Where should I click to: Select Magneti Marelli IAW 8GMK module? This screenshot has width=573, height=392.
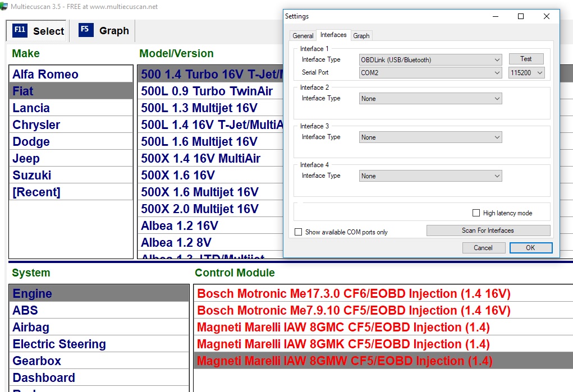[383, 344]
